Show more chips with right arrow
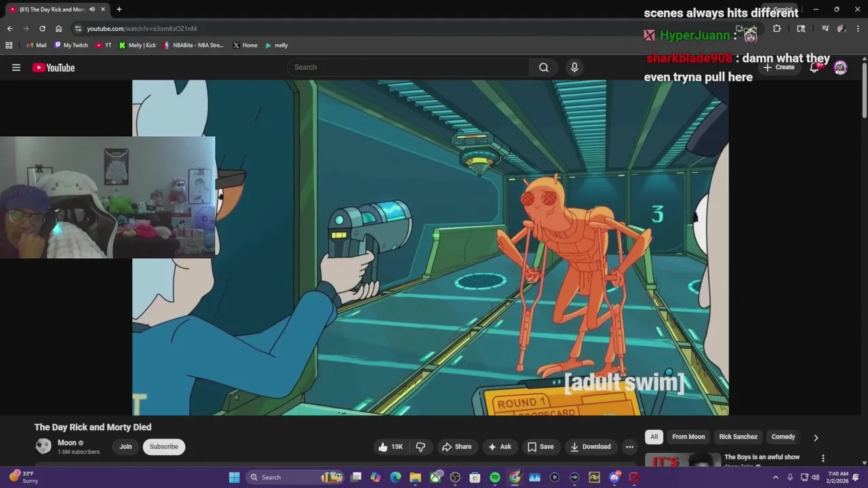868x488 pixels. 816,438
